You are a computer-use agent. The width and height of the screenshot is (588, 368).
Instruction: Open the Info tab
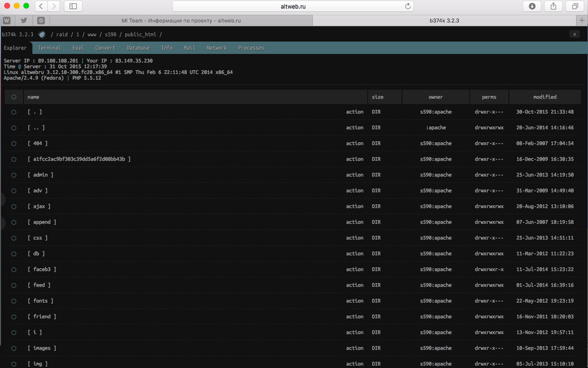167,48
